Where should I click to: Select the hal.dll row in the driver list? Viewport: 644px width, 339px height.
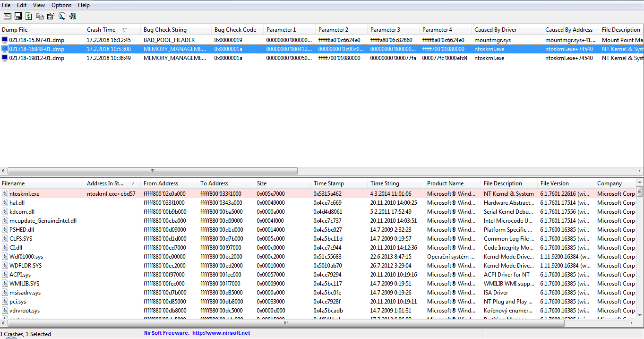17,203
